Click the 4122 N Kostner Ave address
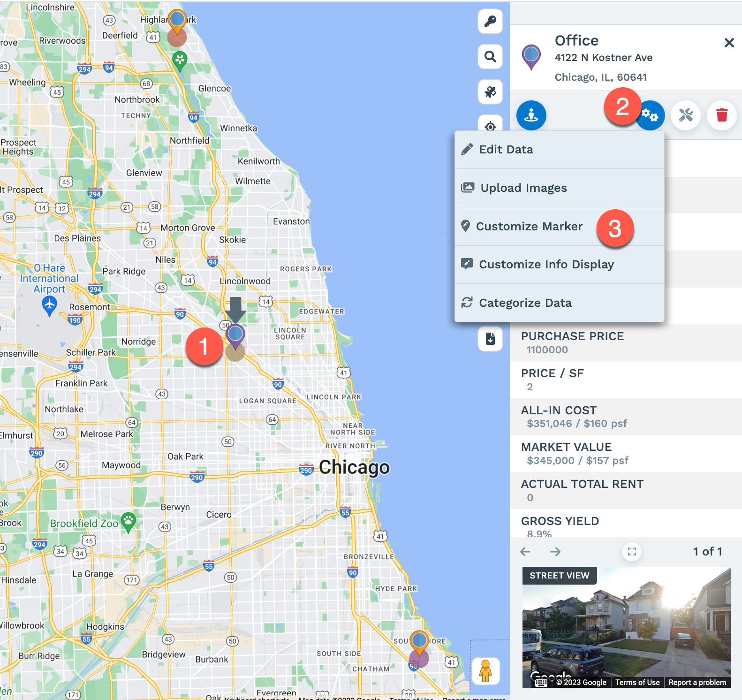The width and height of the screenshot is (742, 700). coord(604,58)
